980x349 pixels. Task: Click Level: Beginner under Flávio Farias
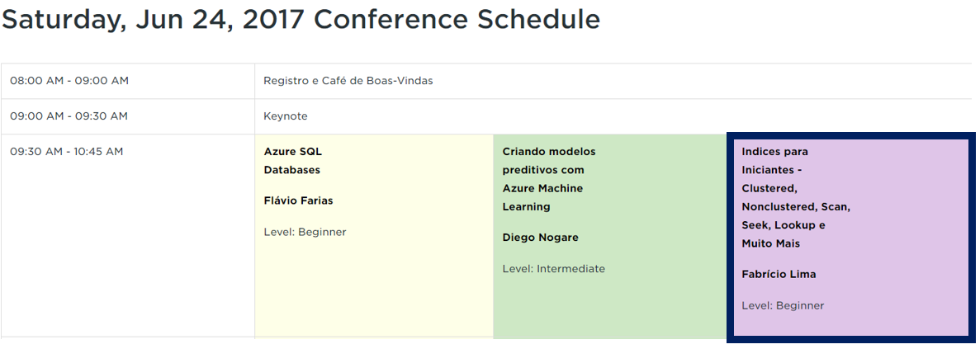click(305, 232)
